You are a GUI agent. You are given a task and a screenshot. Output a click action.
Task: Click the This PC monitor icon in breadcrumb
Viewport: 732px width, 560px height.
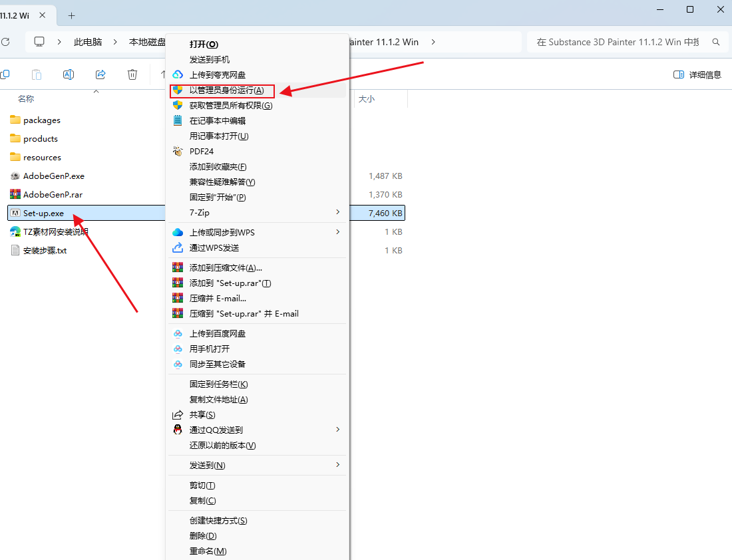[x=39, y=42]
